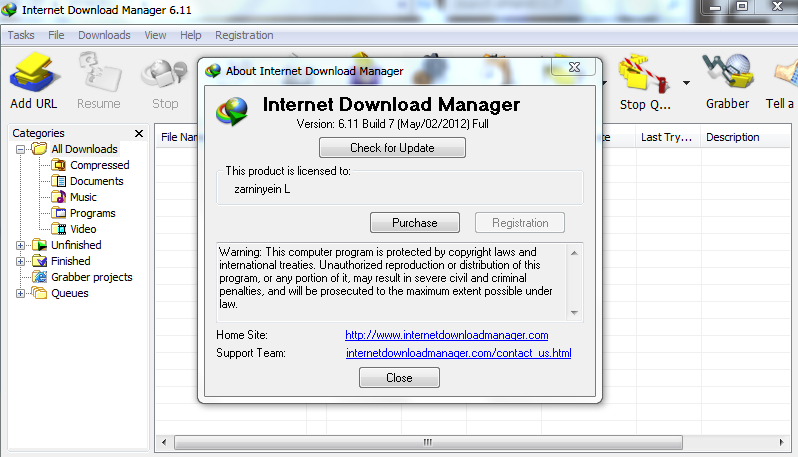Expand the Queues tree node
The image size is (798, 457).
[x=20, y=293]
